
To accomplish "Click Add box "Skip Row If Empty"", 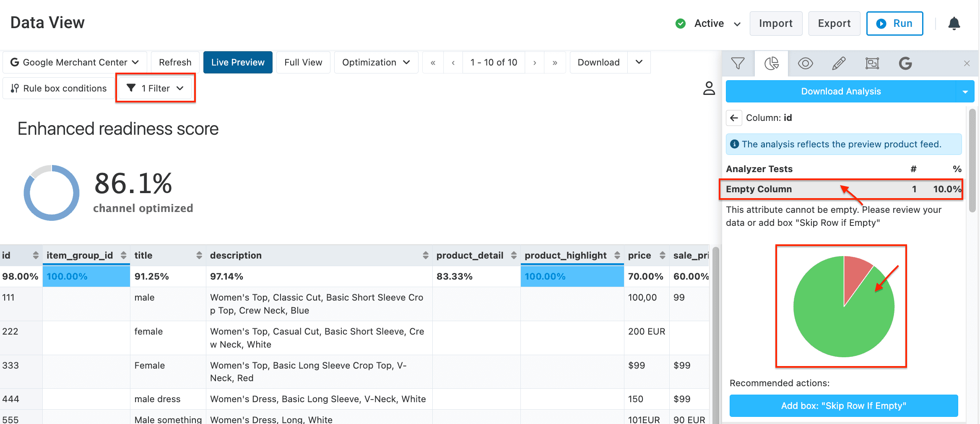I will (843, 406).
